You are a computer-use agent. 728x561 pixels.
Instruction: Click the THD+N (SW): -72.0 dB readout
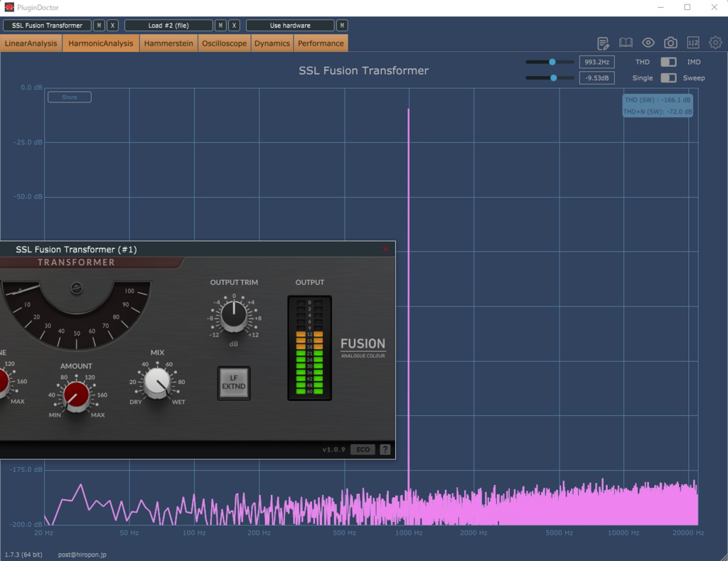(x=658, y=112)
